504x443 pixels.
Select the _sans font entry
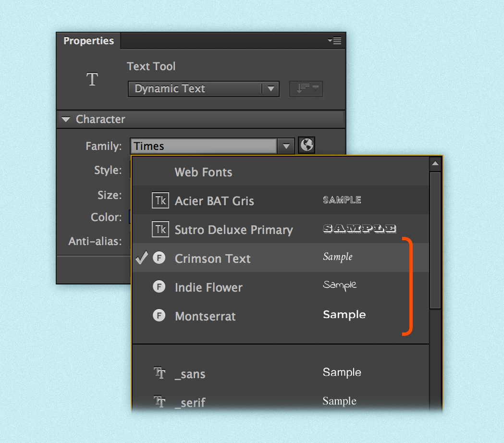pyautogui.click(x=190, y=373)
